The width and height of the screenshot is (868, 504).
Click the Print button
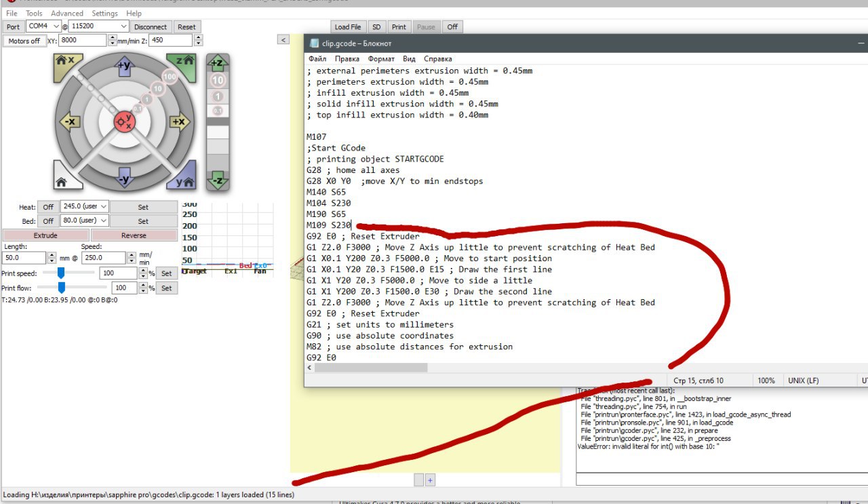click(399, 27)
